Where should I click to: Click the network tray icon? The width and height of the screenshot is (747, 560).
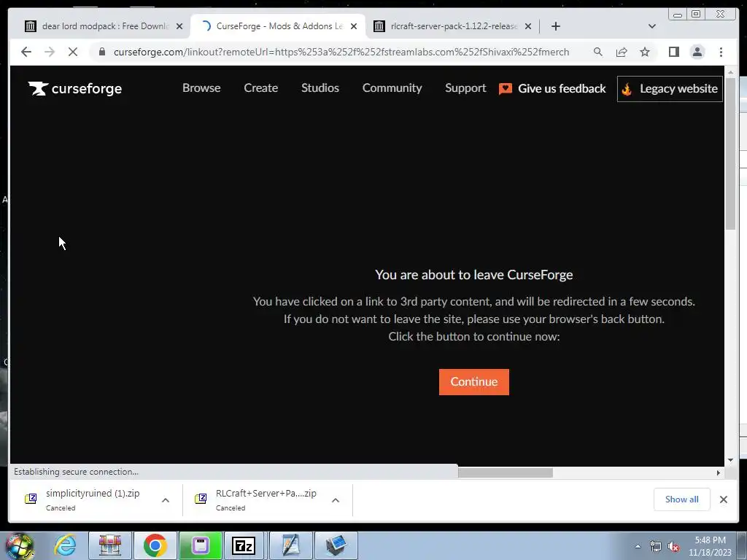[656, 546]
